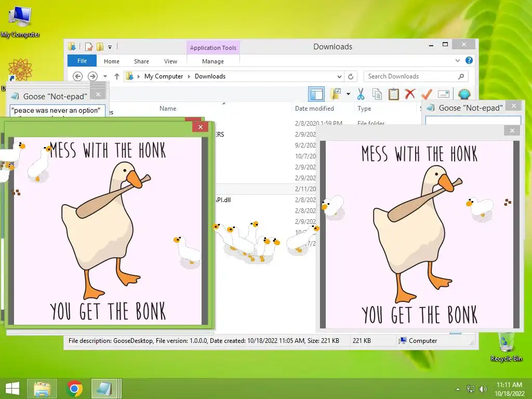Click the PI.dll file row text

point(223,200)
